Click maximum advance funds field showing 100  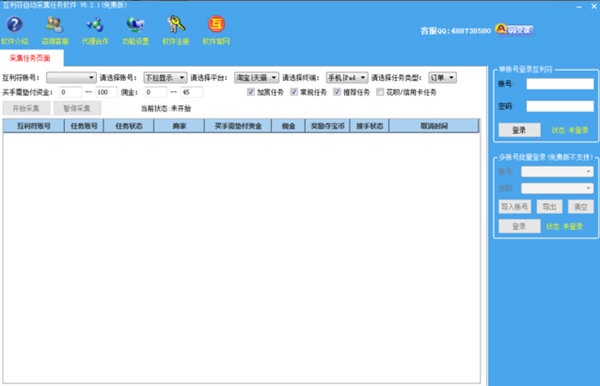click(106, 92)
